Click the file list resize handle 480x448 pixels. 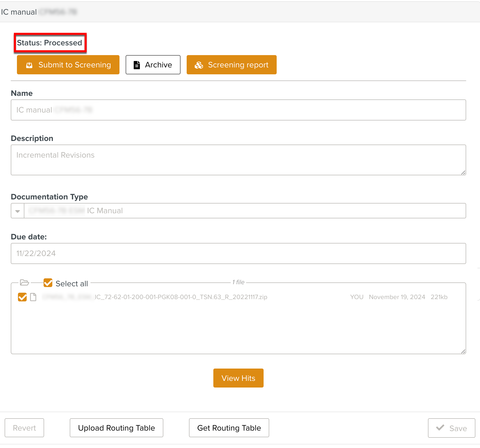pyautogui.click(x=463, y=351)
